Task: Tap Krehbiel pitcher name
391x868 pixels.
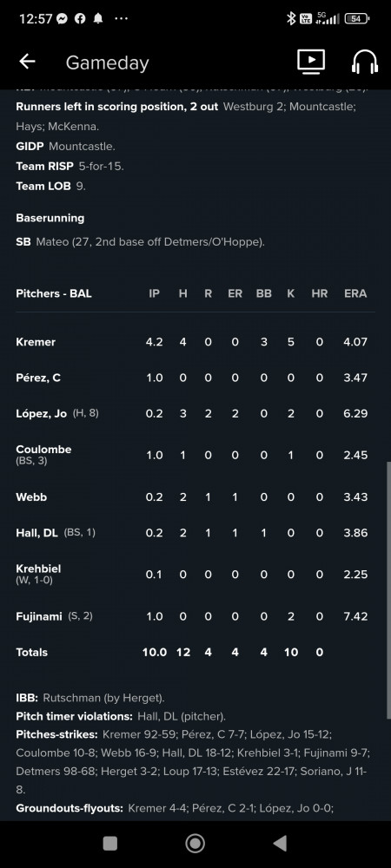Action: click(38, 569)
